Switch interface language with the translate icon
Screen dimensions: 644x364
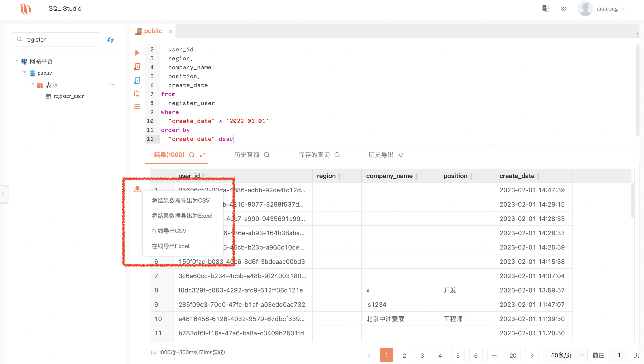pyautogui.click(x=546, y=8)
